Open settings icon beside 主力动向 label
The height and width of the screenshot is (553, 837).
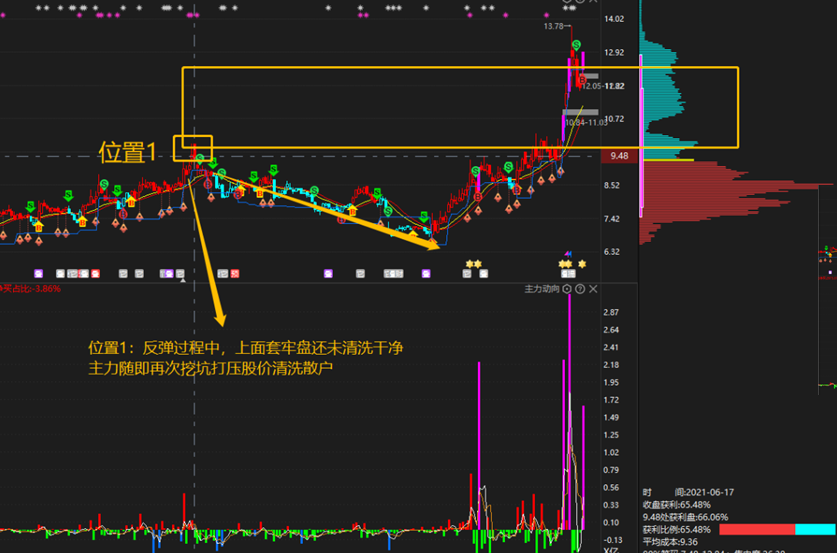pos(567,289)
